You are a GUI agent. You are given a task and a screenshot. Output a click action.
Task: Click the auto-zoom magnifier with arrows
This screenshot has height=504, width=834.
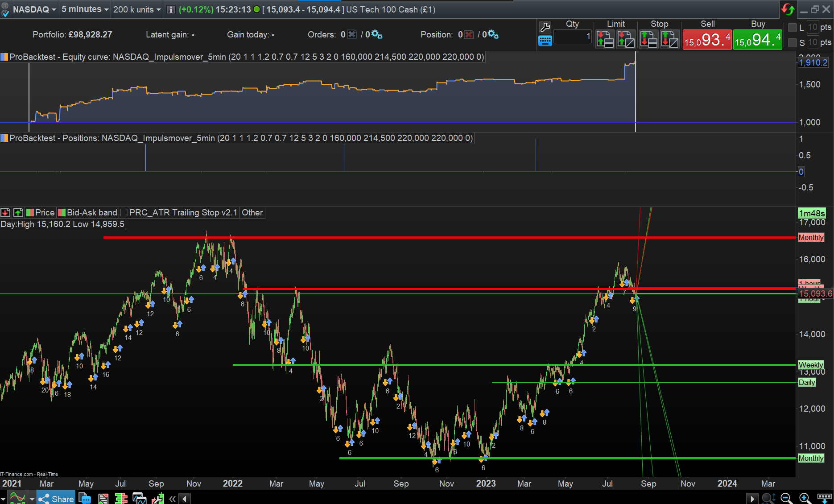tap(768, 498)
